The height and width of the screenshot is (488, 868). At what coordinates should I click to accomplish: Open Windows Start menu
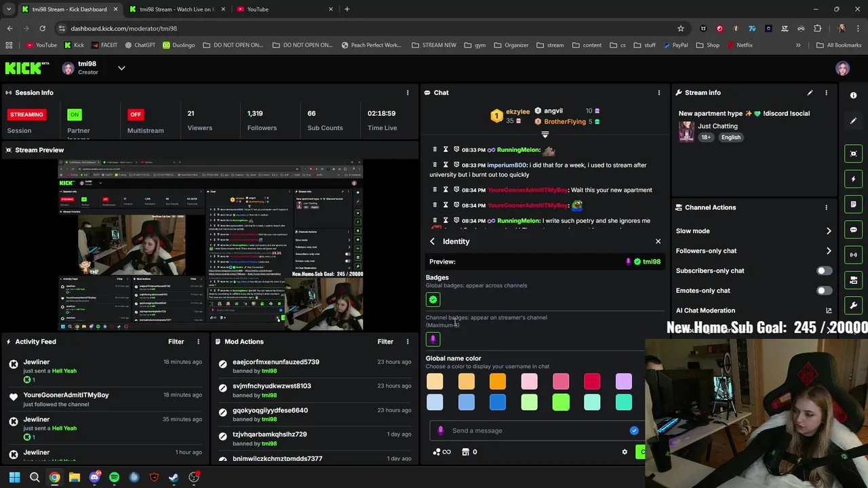click(15, 477)
